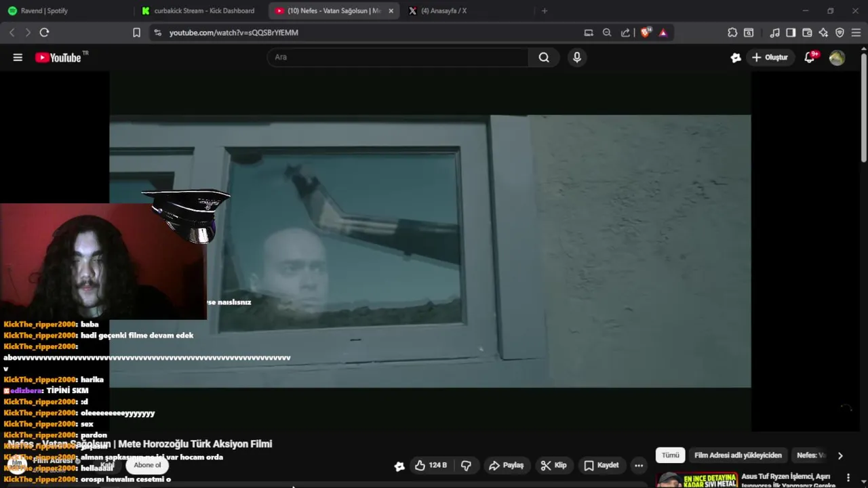The width and height of the screenshot is (868, 488).
Task: Click the YouTube search magnifier button
Action: [544, 58]
